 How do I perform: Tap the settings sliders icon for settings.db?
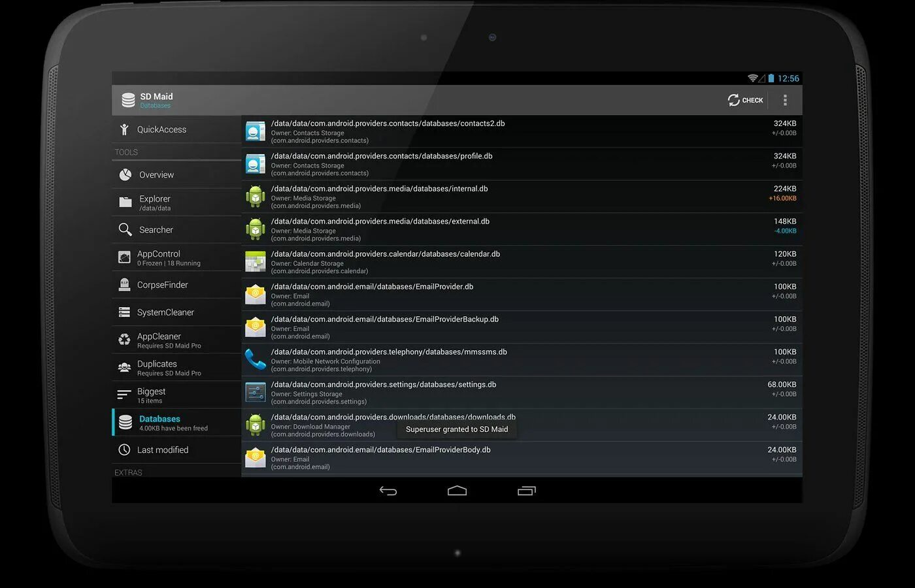pos(256,393)
